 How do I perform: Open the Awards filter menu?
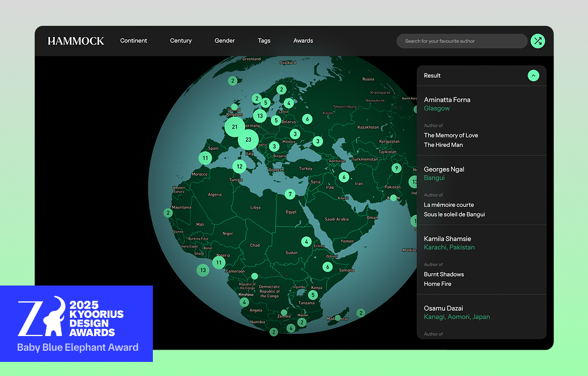click(303, 41)
